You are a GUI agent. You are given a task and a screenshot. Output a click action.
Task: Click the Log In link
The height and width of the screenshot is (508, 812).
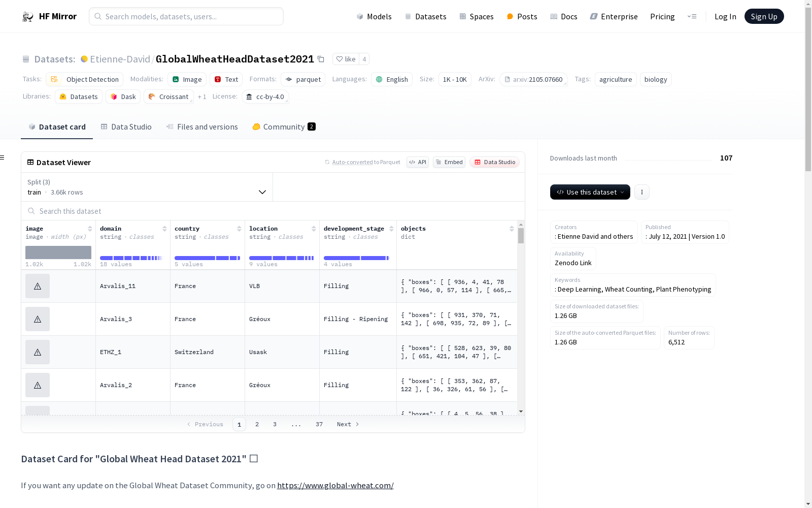725,16
